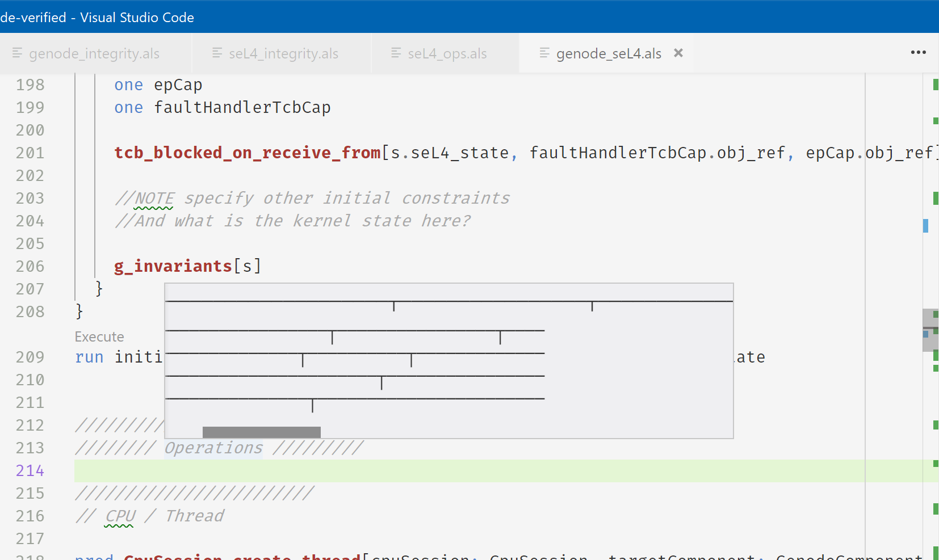This screenshot has width=939, height=560.
Task: Click the tcb_blocked_on_receive_from predicate name
Action: click(247, 152)
